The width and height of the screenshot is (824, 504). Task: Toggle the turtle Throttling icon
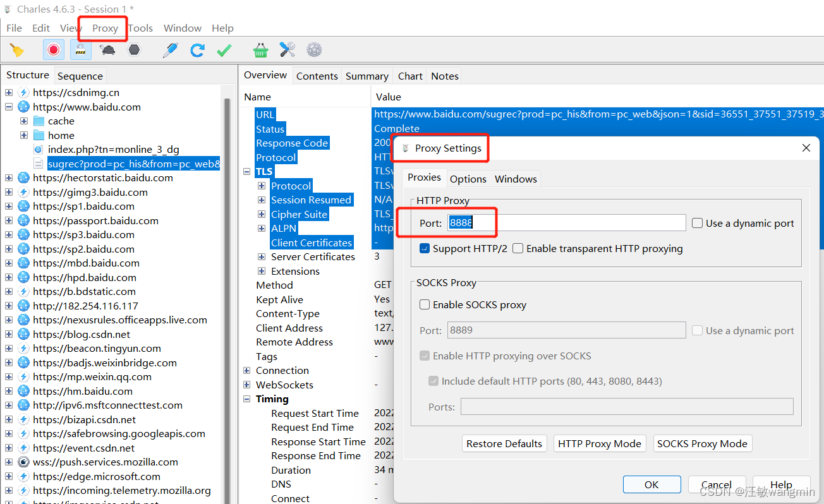[x=107, y=50]
